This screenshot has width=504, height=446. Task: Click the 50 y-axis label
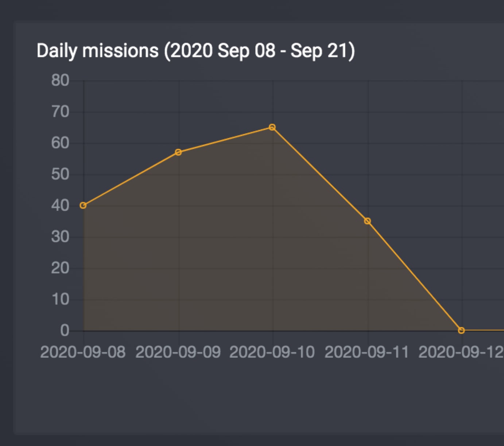(x=60, y=175)
